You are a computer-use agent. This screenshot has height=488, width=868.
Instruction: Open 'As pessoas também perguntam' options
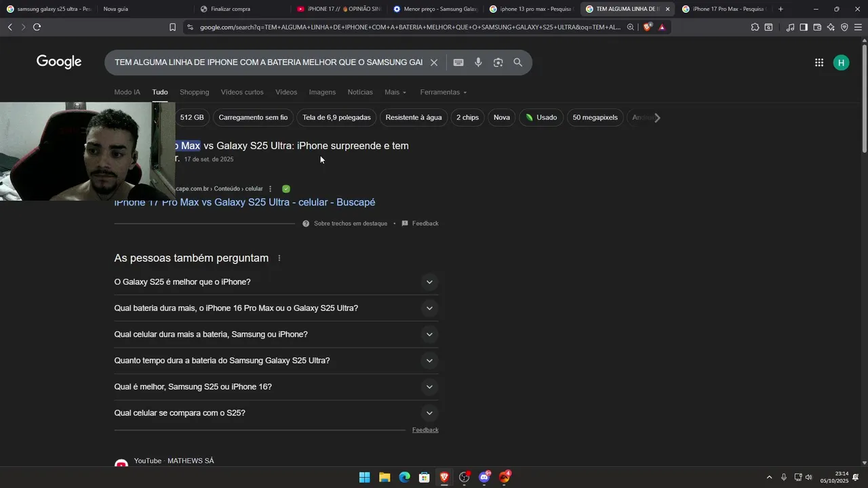[279, 258]
